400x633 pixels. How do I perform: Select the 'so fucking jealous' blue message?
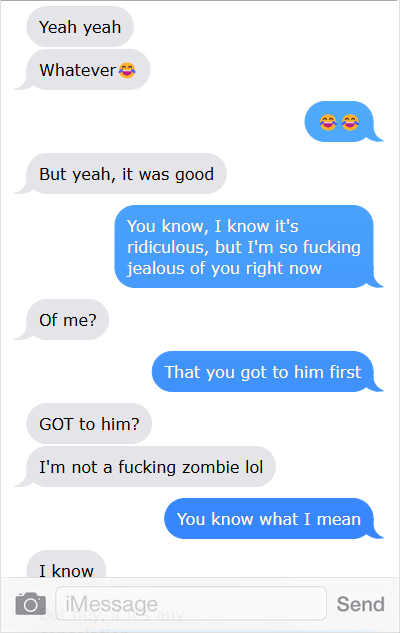tap(244, 246)
